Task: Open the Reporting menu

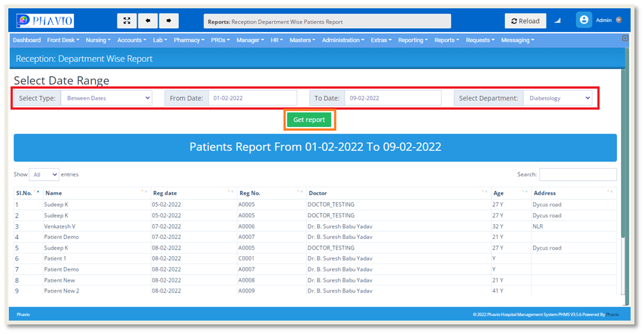Action: pos(413,40)
